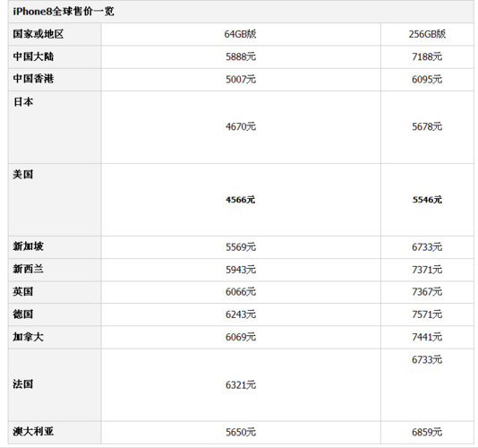
Task: Click the "德国" row label
Action: pos(23,314)
